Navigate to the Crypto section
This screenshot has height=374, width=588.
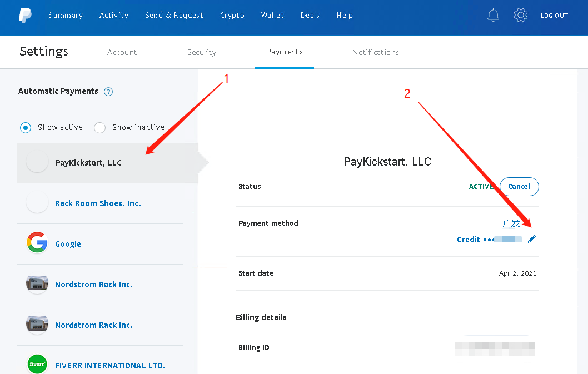tap(232, 15)
